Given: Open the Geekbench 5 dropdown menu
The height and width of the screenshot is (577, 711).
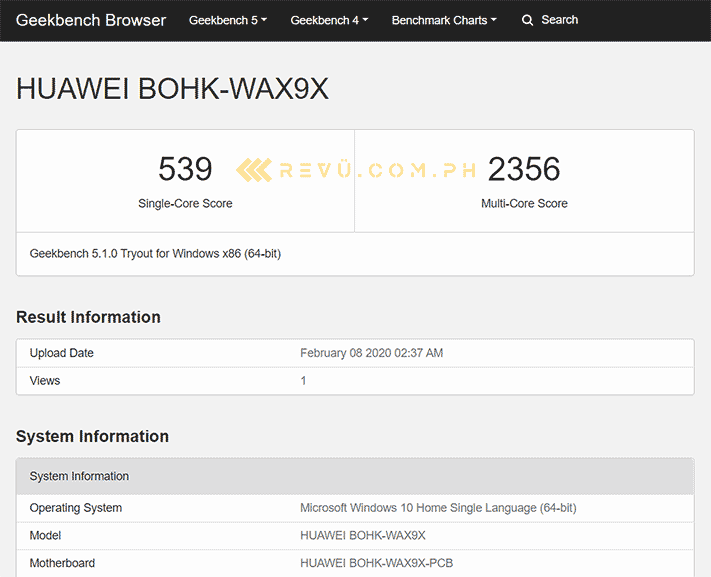Looking at the screenshot, I should pyautogui.click(x=228, y=20).
